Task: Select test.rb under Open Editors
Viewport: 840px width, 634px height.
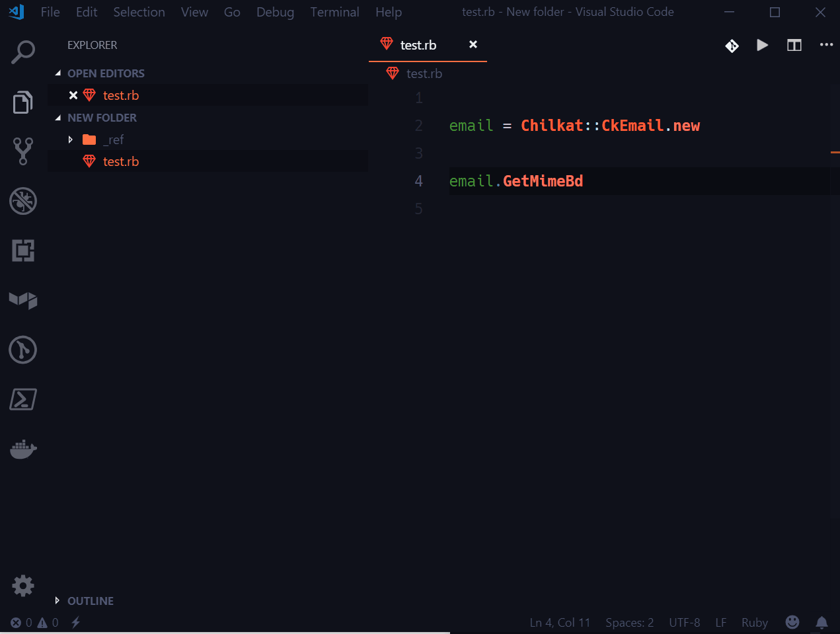Action: click(x=121, y=95)
